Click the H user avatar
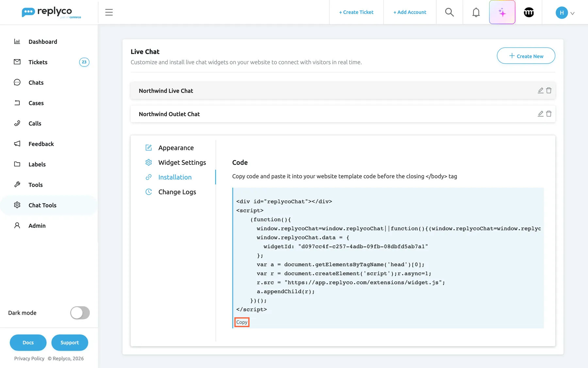 tap(562, 13)
